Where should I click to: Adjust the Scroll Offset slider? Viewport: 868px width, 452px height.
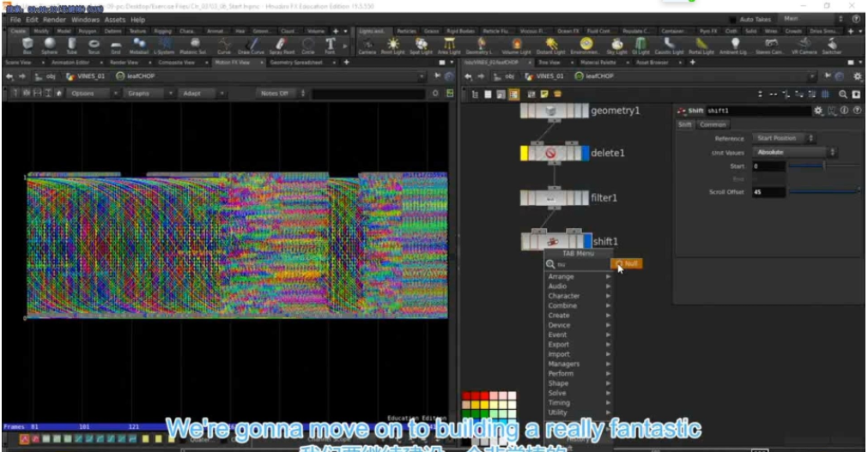pos(823,191)
